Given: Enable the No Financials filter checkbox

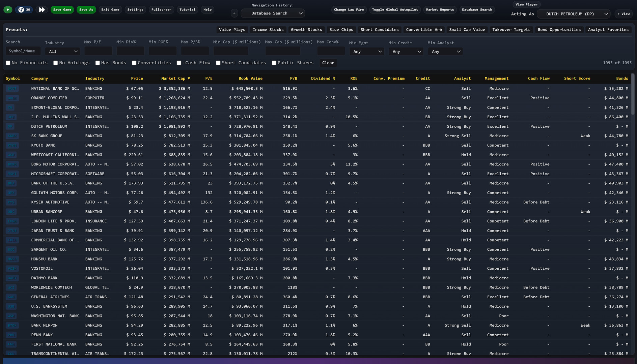Looking at the screenshot, I should (x=8, y=63).
